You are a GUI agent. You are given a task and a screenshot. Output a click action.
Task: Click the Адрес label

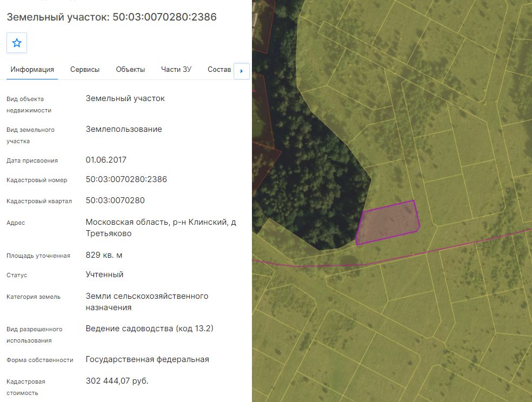point(16,223)
